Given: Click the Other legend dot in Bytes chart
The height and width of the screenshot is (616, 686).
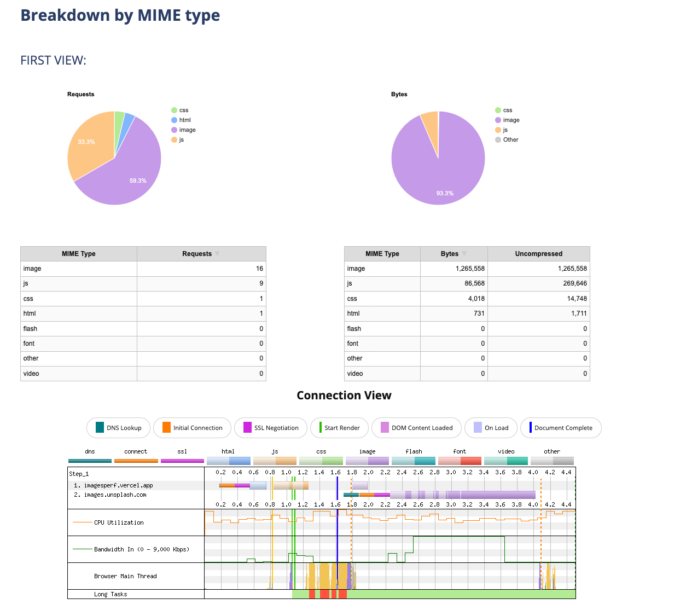Looking at the screenshot, I should point(498,140).
